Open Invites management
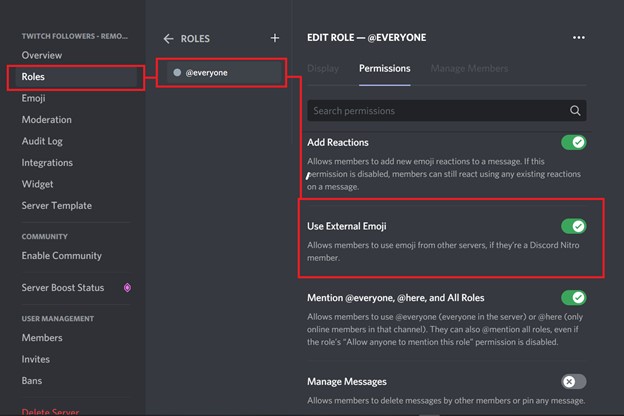The width and height of the screenshot is (624, 416). pos(36,359)
